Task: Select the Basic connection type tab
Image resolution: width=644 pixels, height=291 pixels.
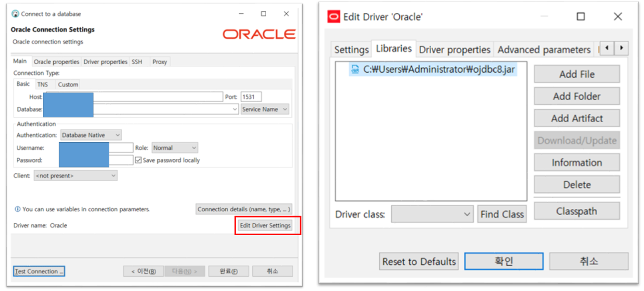Action: click(x=23, y=84)
